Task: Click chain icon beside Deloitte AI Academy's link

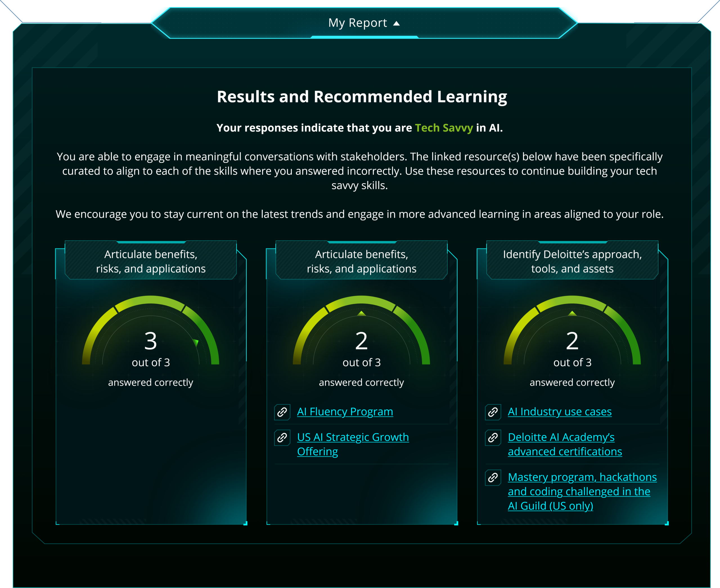Action: click(x=493, y=438)
